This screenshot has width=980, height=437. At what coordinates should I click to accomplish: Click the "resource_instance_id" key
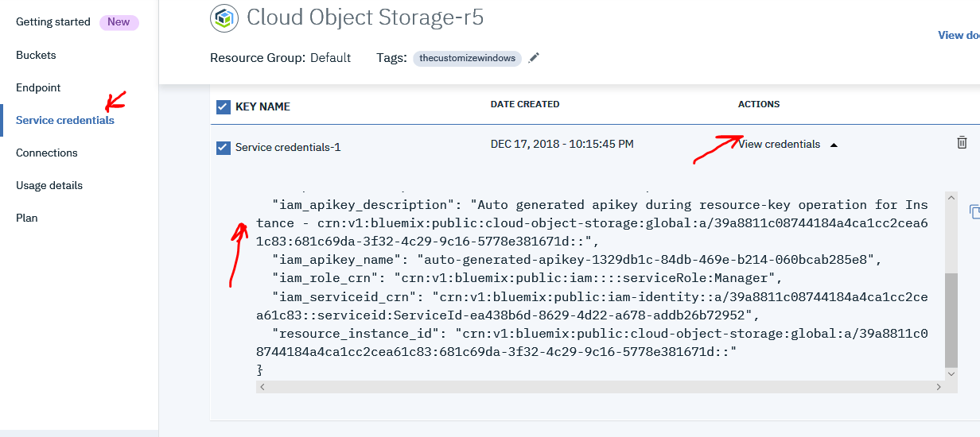[x=356, y=333]
